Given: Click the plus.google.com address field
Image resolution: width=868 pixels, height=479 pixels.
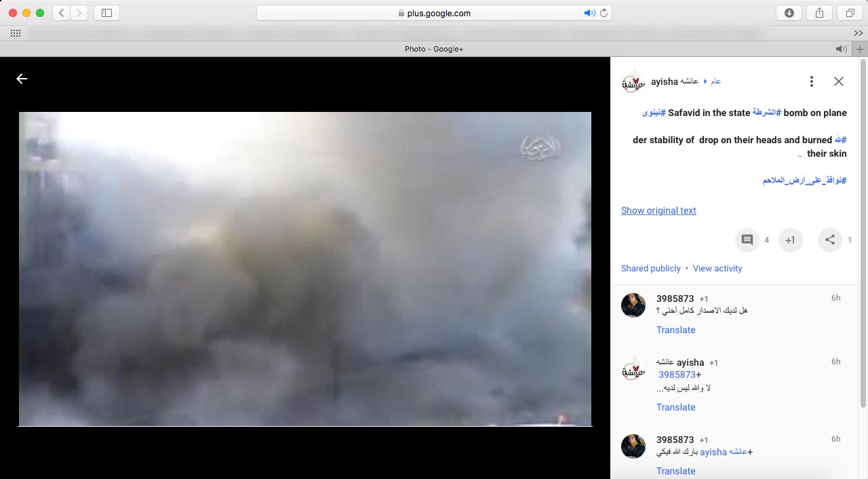Looking at the screenshot, I should [x=434, y=13].
